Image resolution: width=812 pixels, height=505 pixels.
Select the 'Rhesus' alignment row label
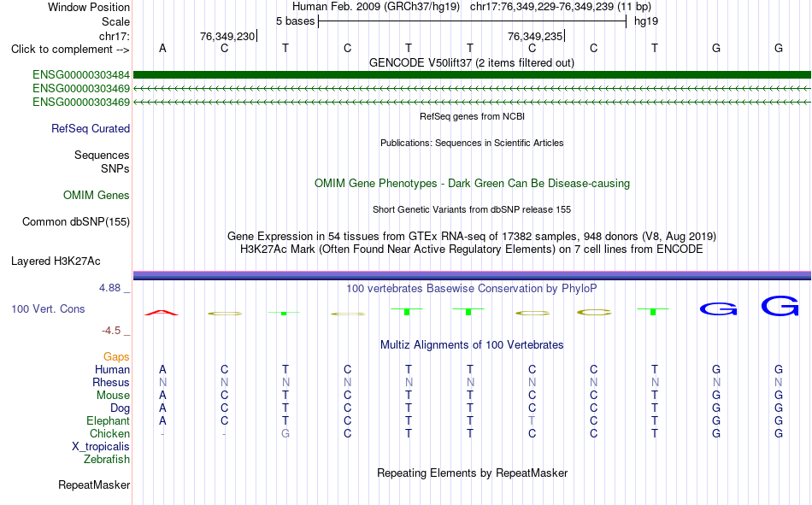tap(111, 382)
